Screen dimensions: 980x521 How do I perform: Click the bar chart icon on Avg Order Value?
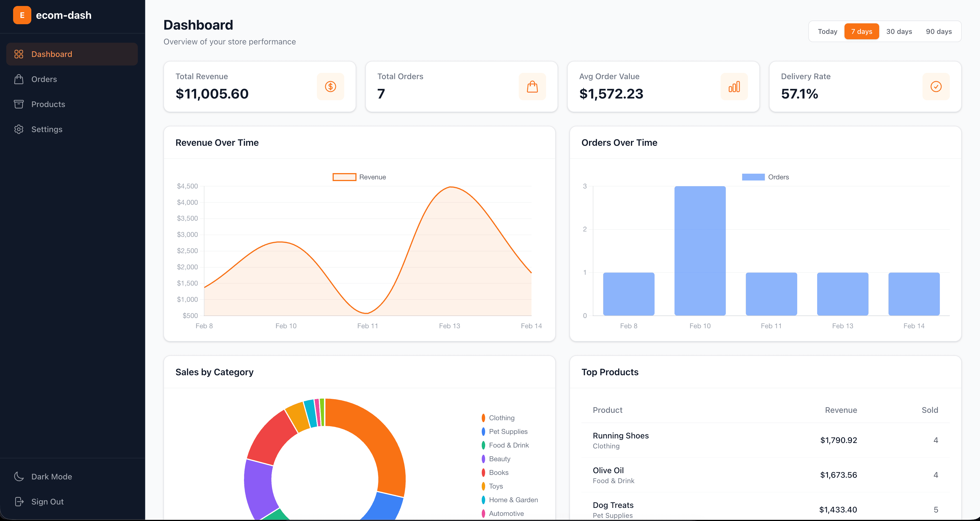point(734,86)
